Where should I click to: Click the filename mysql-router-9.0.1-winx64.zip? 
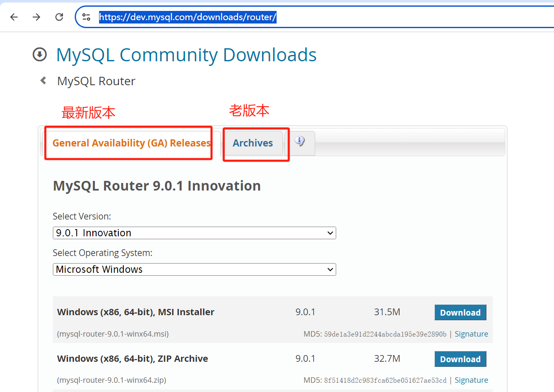(112, 380)
